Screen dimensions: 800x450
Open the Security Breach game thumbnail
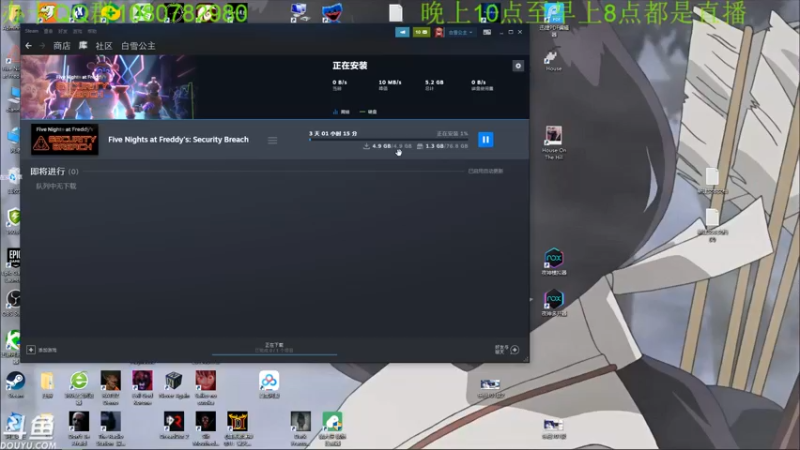click(65, 139)
